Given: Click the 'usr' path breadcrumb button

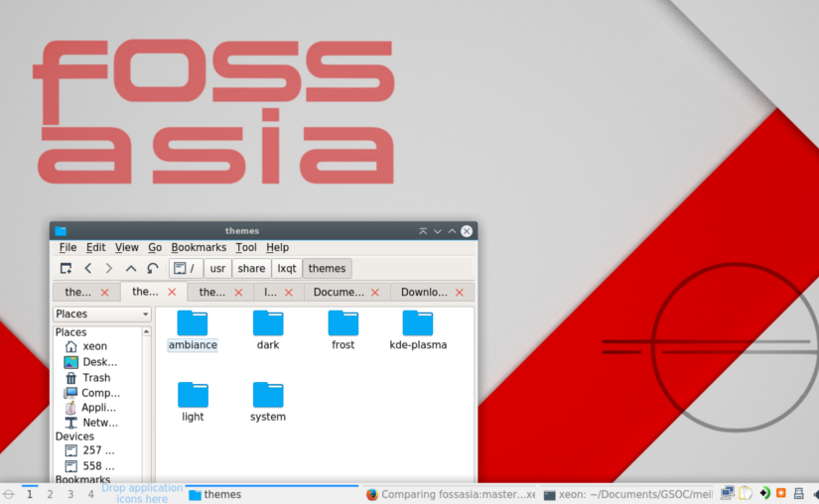Looking at the screenshot, I should pos(217,269).
